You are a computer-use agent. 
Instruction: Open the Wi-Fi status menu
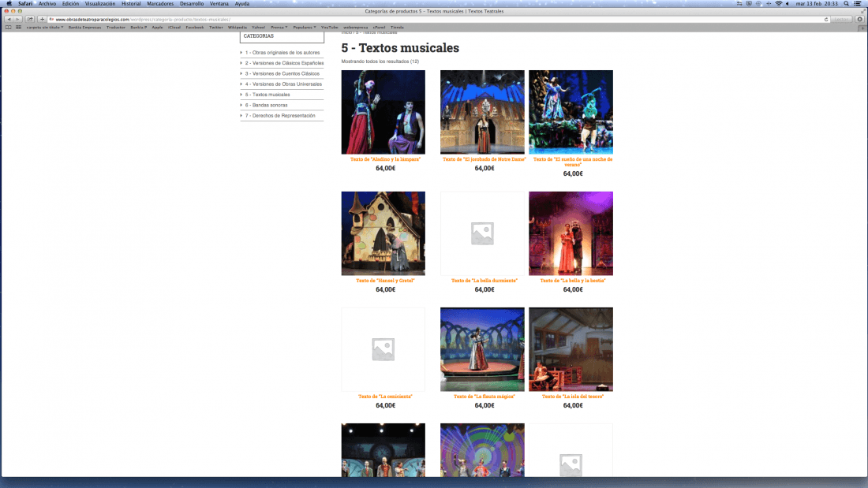point(778,3)
